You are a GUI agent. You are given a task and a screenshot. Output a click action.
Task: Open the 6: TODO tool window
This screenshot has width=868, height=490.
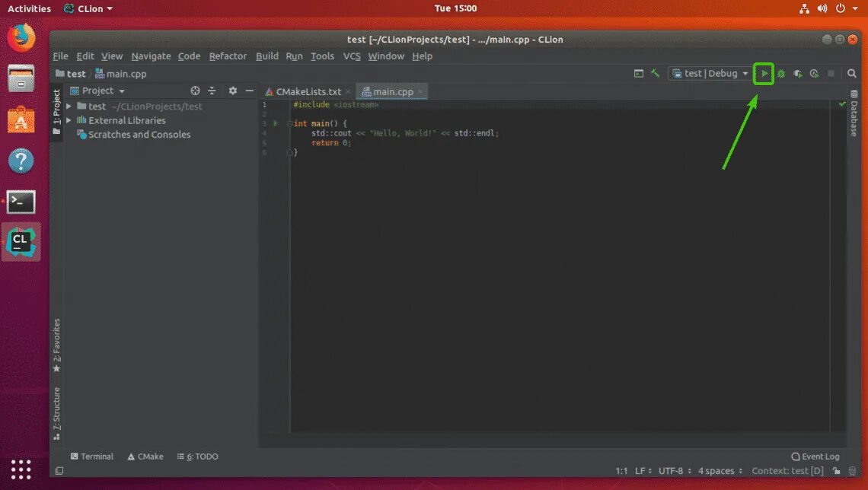[197, 457]
